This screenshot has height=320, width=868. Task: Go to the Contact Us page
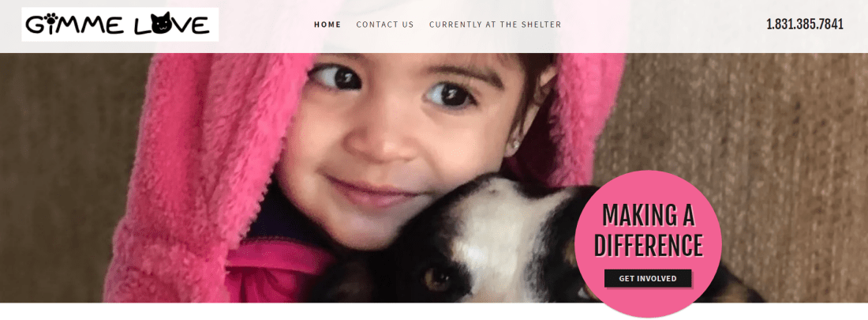[385, 24]
